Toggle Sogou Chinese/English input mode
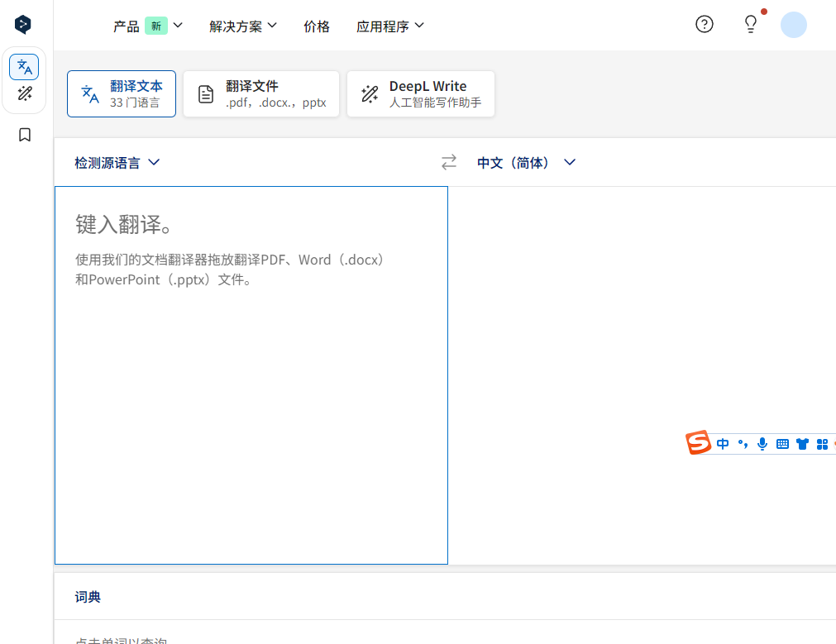The image size is (836, 644). (x=723, y=444)
